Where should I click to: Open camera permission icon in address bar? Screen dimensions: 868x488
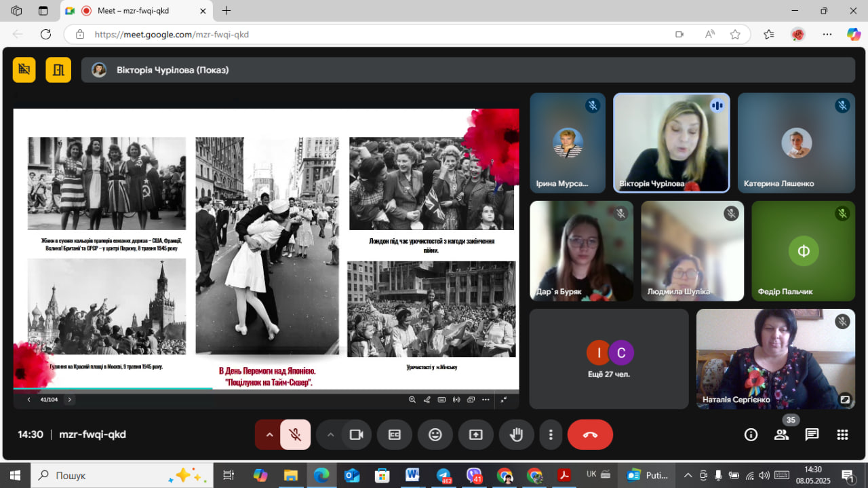679,34
